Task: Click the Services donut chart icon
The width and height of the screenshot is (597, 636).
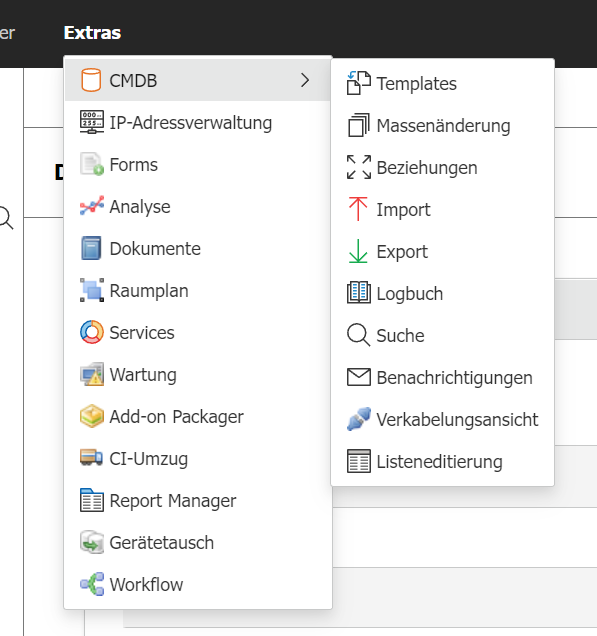Action: (92, 332)
